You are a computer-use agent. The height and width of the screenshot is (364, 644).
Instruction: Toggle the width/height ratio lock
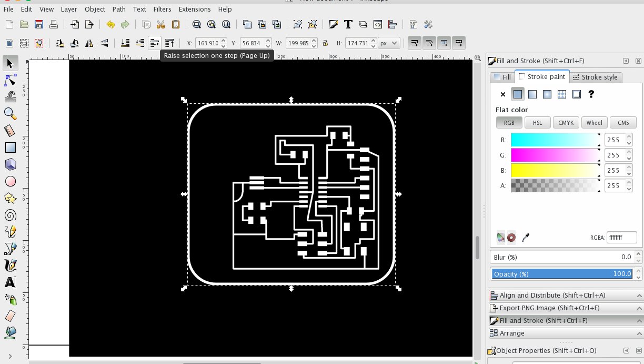click(x=325, y=43)
